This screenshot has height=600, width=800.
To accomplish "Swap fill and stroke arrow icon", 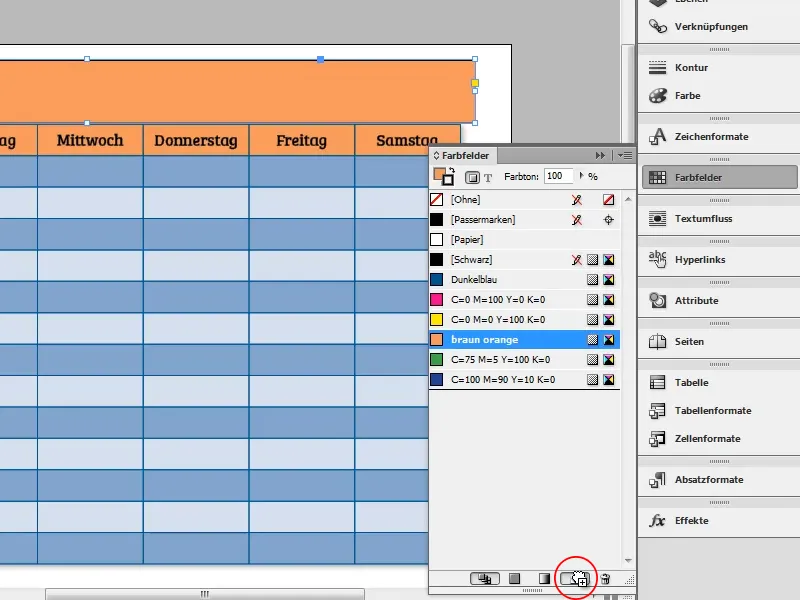I will [x=452, y=171].
